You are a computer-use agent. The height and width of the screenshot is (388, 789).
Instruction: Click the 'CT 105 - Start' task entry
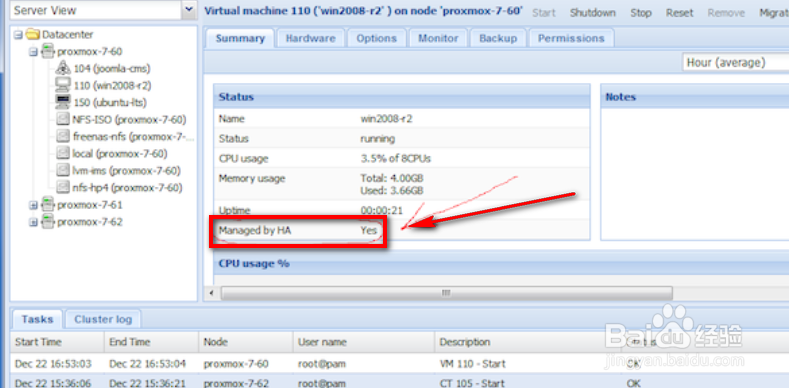(x=471, y=383)
